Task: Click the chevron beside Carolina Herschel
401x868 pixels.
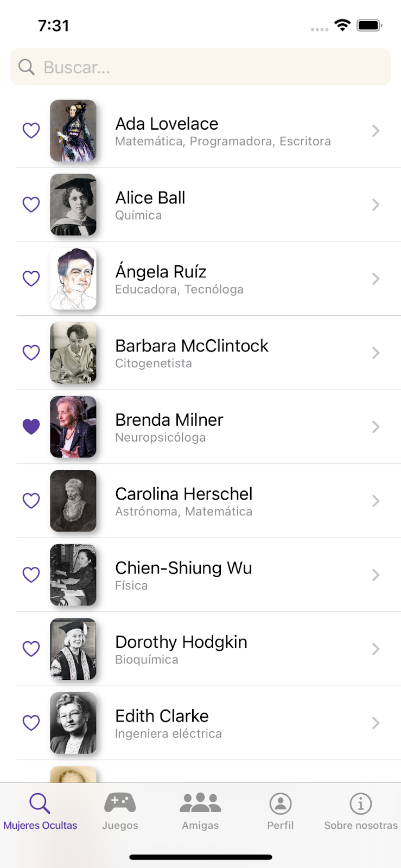Action: 375,501
